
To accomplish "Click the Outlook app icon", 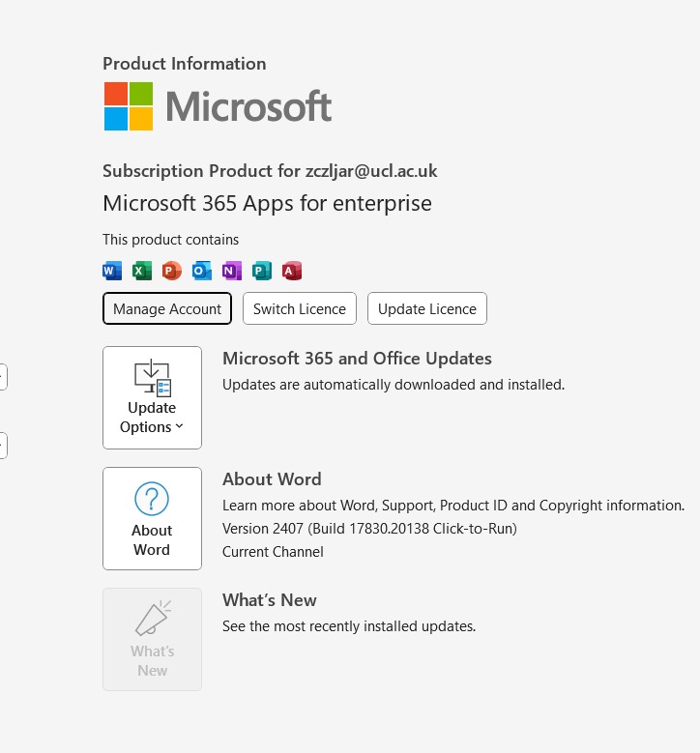I will [202, 271].
